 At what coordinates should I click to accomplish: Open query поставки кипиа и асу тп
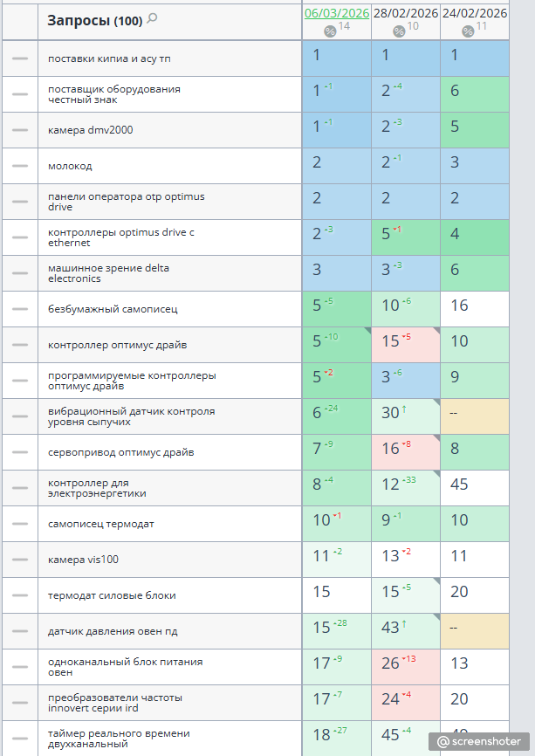(x=109, y=58)
